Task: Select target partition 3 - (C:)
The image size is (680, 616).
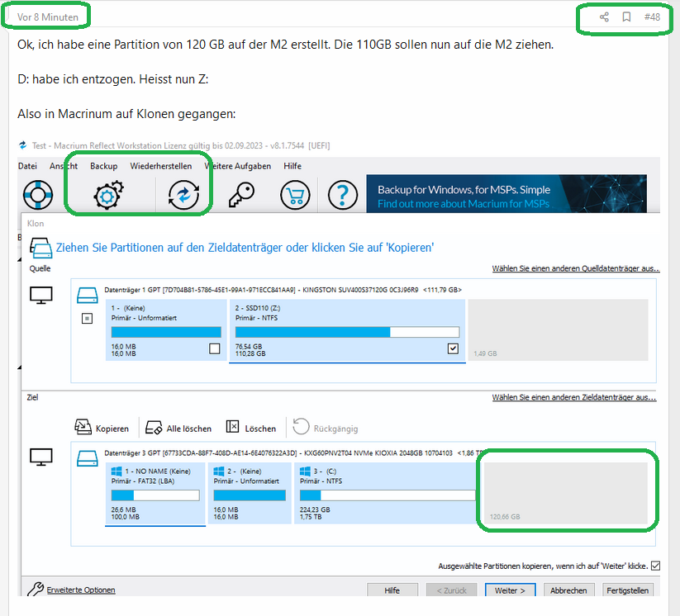Action: click(385, 493)
